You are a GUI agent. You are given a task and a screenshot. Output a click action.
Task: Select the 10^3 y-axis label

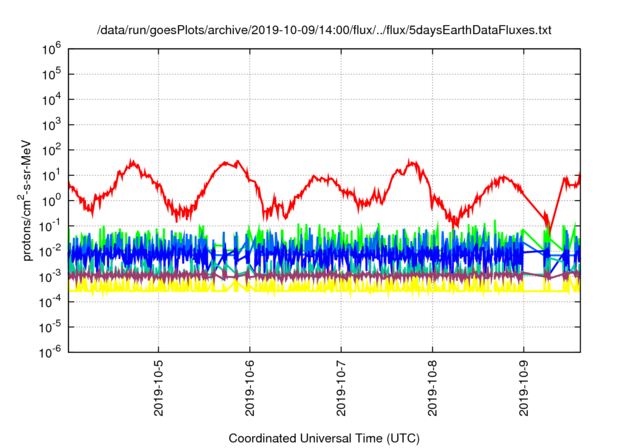click(x=51, y=126)
